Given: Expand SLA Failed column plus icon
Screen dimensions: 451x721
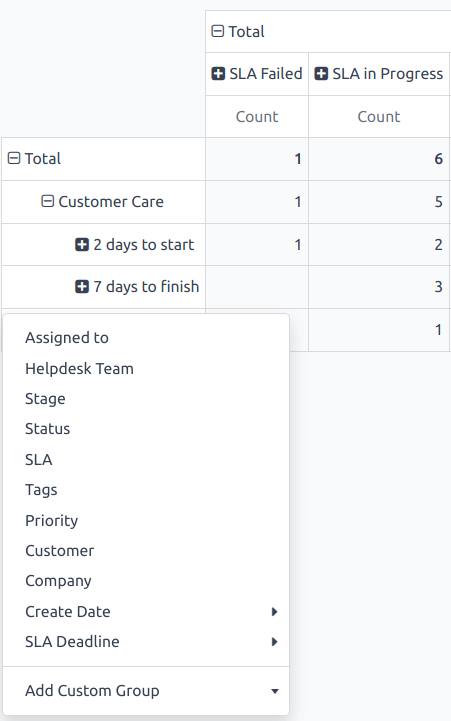Looking at the screenshot, I should [218, 74].
